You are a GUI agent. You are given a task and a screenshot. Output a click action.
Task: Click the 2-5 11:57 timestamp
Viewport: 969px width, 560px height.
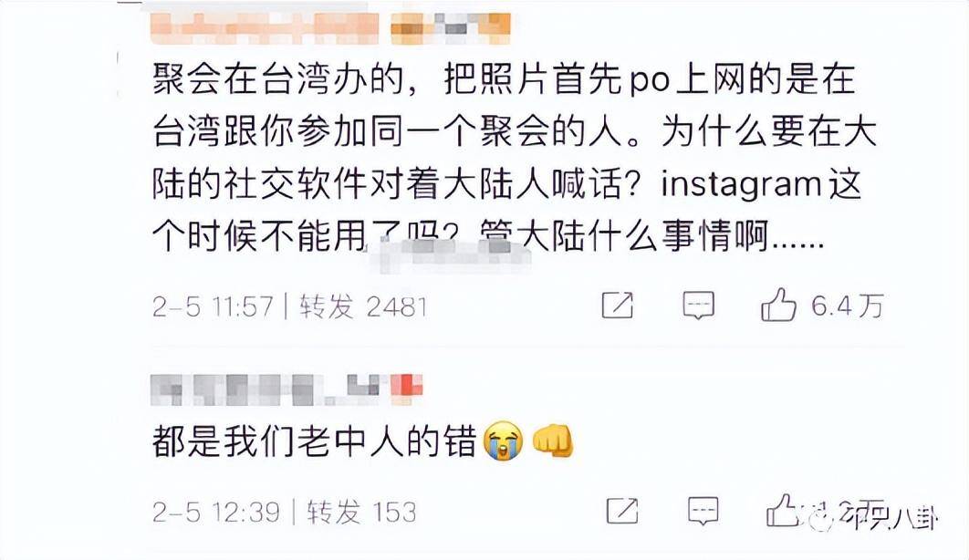coord(213,306)
